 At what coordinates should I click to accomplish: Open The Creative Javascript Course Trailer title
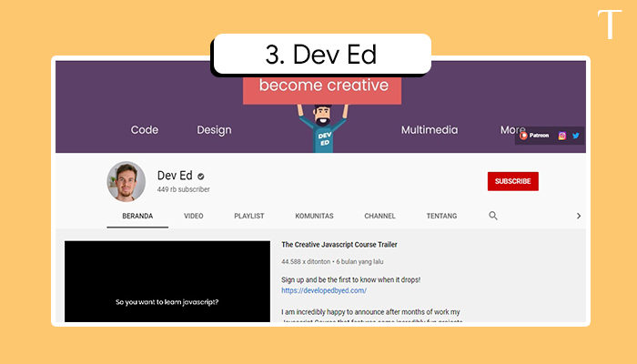click(x=339, y=245)
